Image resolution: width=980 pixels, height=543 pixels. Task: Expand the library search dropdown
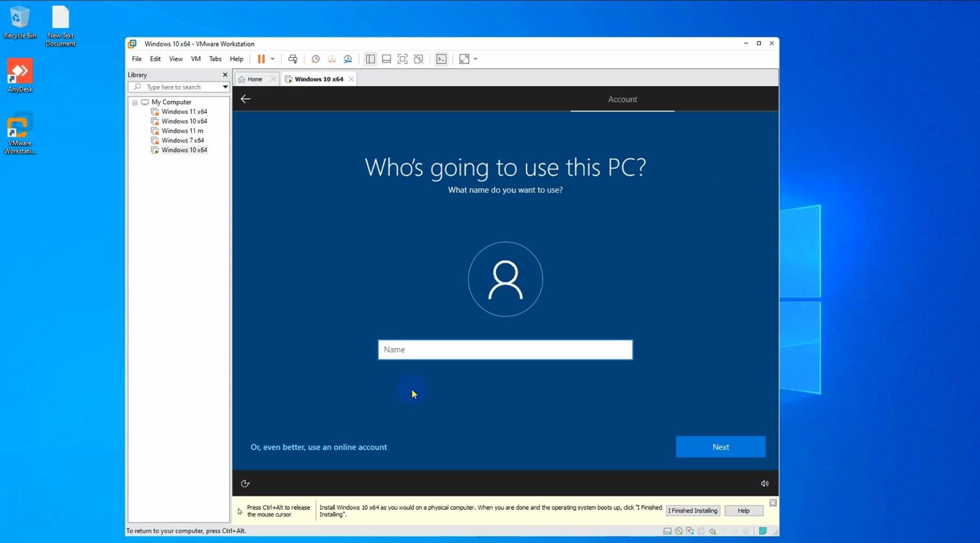pyautogui.click(x=225, y=87)
